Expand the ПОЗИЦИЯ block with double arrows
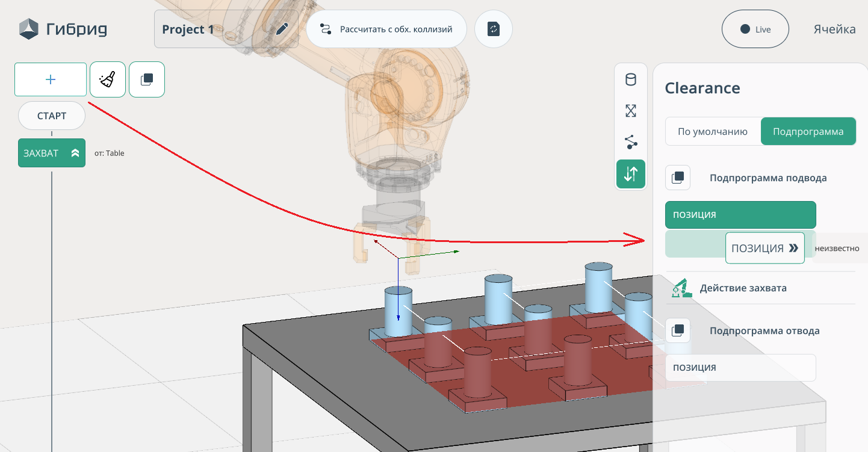This screenshot has height=452, width=868. tap(793, 248)
